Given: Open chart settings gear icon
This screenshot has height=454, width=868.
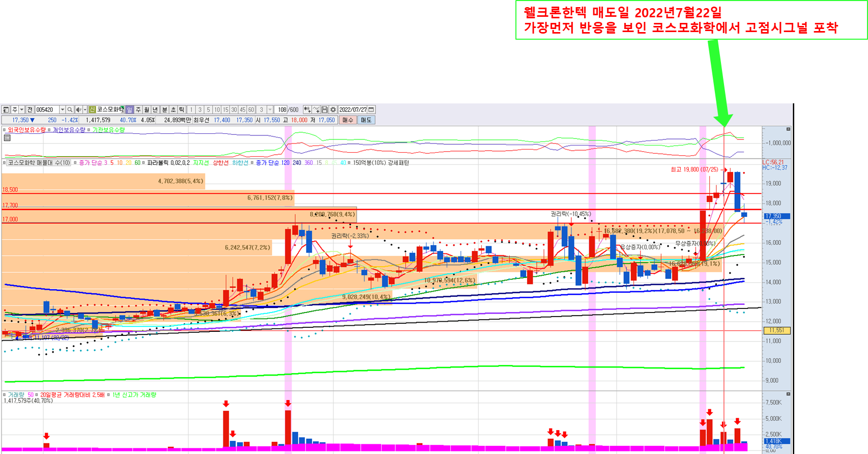Looking at the screenshot, I should [x=333, y=109].
